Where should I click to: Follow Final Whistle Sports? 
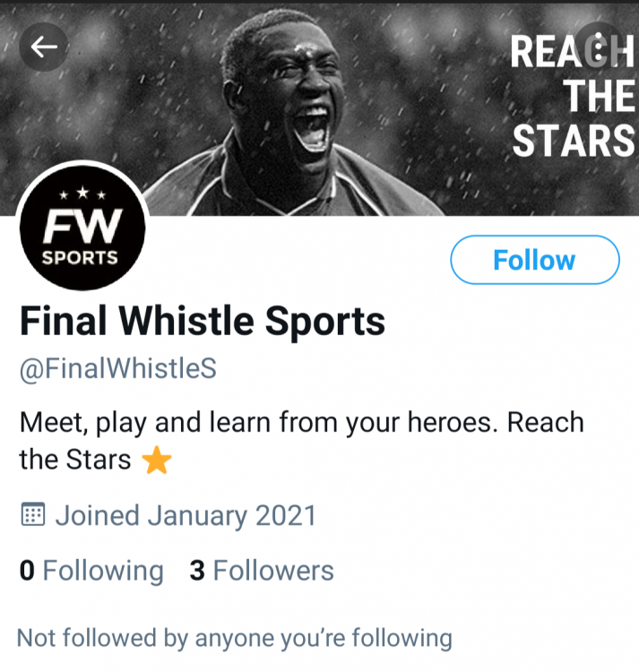point(534,260)
